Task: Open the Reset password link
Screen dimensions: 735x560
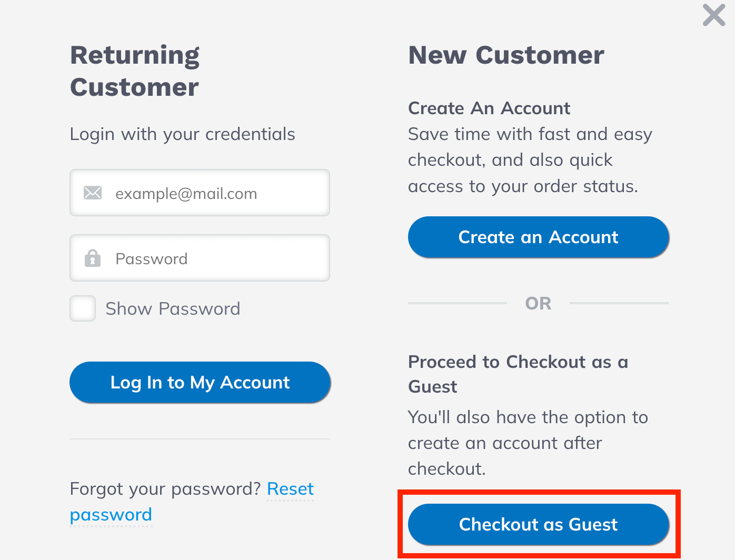Action: point(290,489)
